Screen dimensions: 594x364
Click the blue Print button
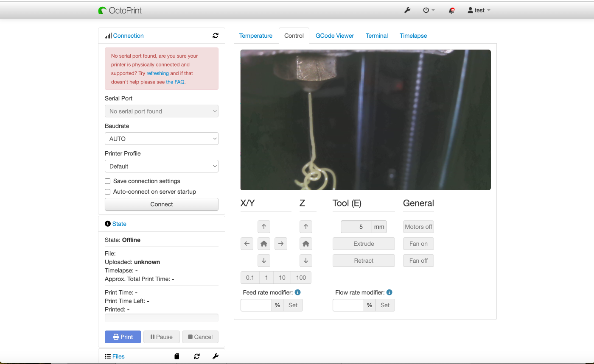123,337
